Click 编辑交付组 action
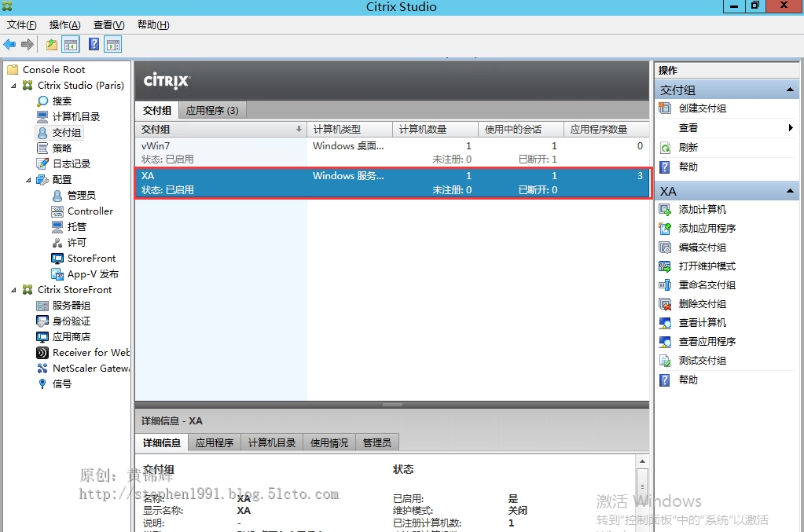 click(x=702, y=248)
